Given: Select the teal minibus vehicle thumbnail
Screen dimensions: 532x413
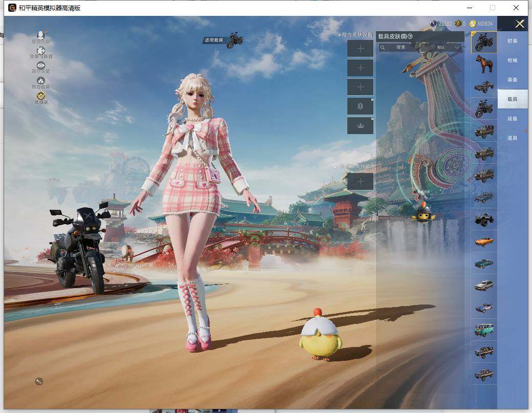Looking at the screenshot, I should [x=484, y=330].
